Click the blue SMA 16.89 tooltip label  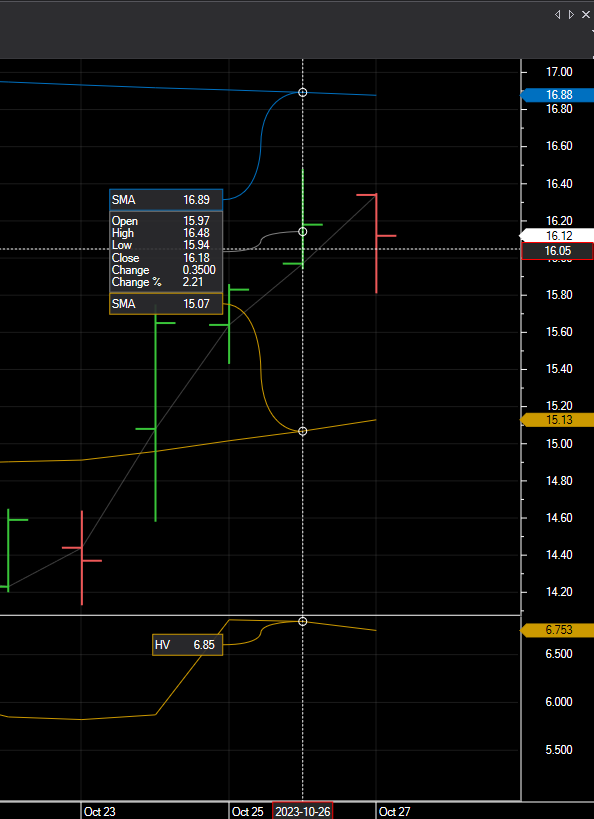pyautogui.click(x=166, y=200)
